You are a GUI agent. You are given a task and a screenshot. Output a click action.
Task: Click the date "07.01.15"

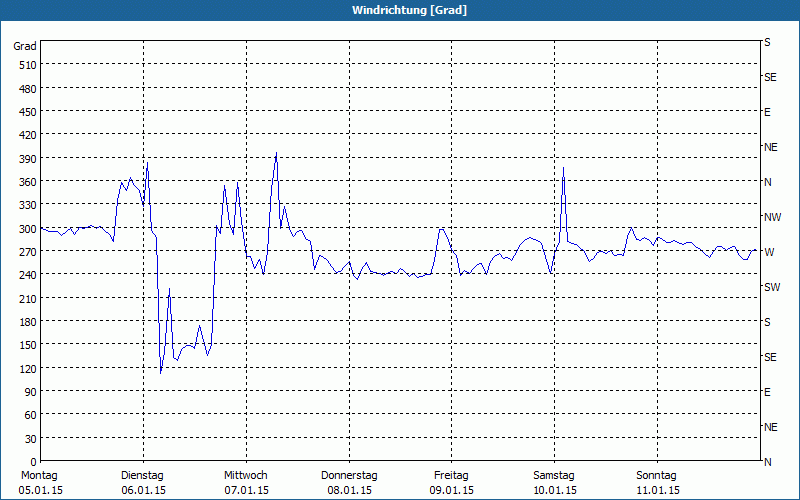tap(246, 491)
